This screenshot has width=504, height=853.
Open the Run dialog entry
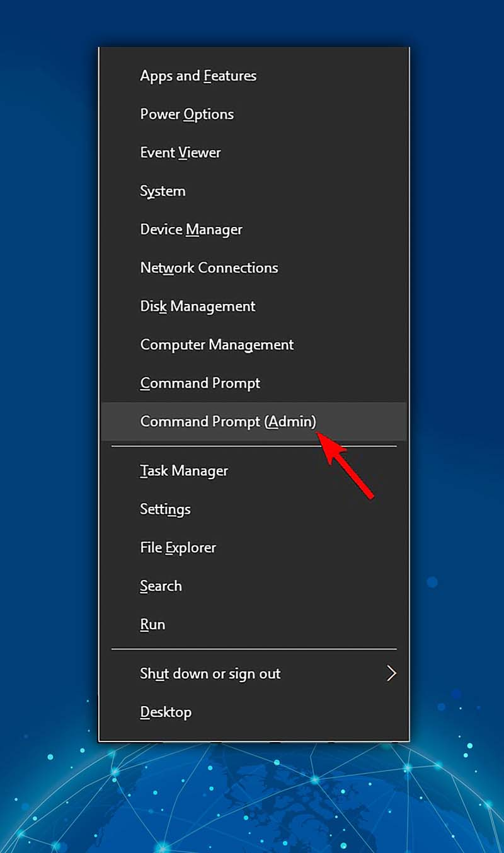(152, 624)
